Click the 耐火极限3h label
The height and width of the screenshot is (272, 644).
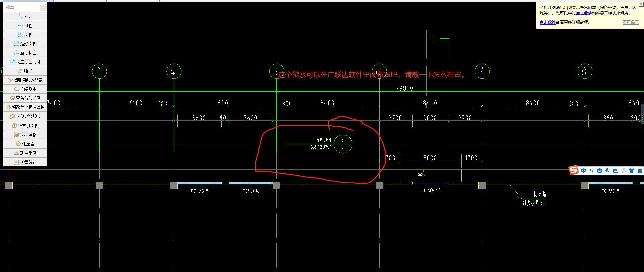[534, 203]
